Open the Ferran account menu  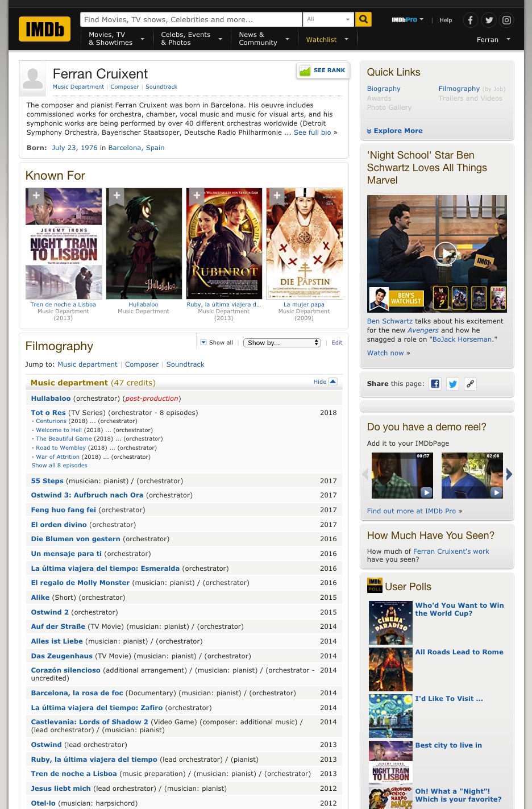[493, 40]
